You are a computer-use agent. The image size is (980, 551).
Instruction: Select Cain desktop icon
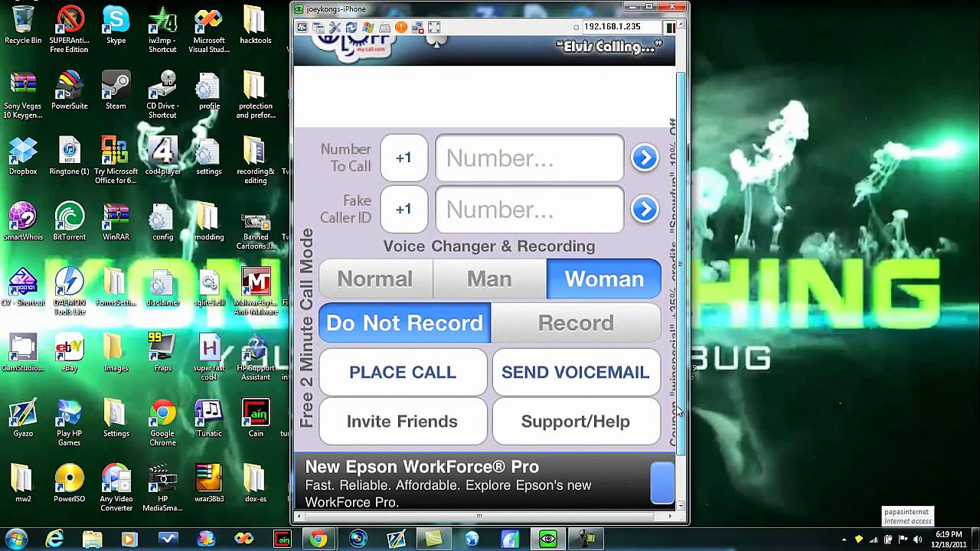click(256, 419)
